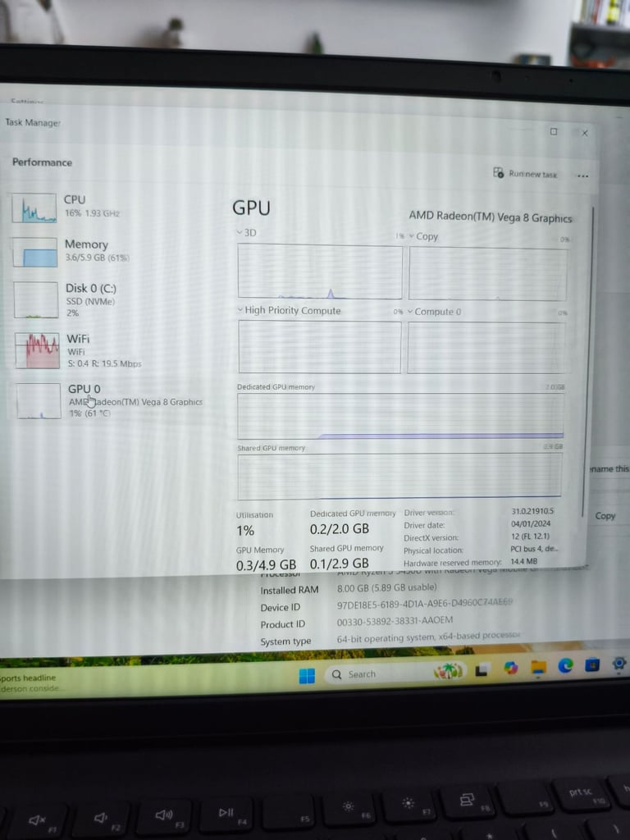Viewport: 630px width, 840px height.
Task: Click the palm tree search highlight icon
Action: (448, 671)
